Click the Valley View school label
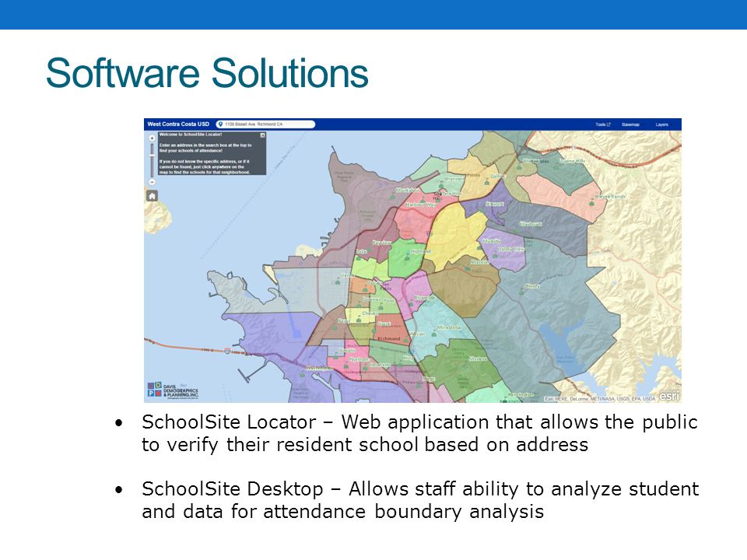This screenshot has height=560, width=747. (x=511, y=249)
